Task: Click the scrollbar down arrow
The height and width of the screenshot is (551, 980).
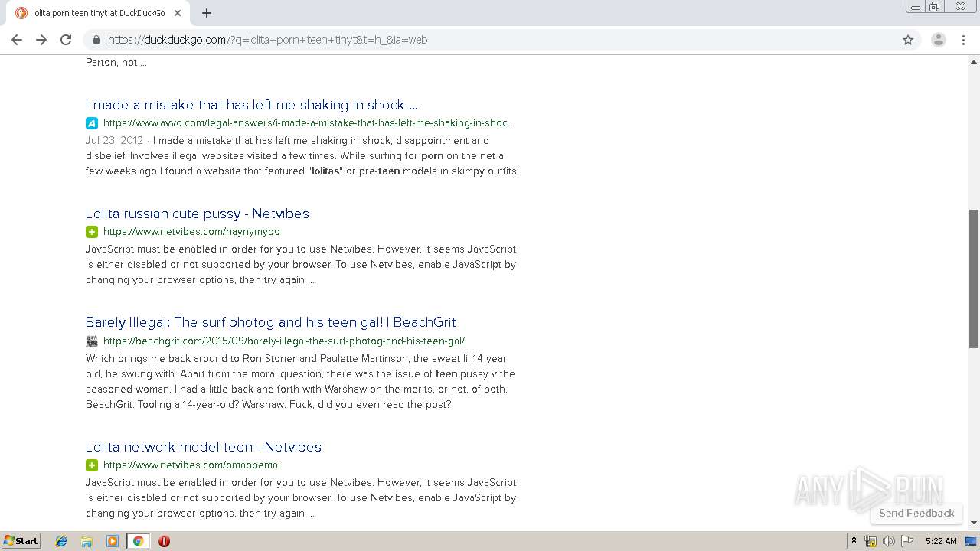Action: click(974, 523)
